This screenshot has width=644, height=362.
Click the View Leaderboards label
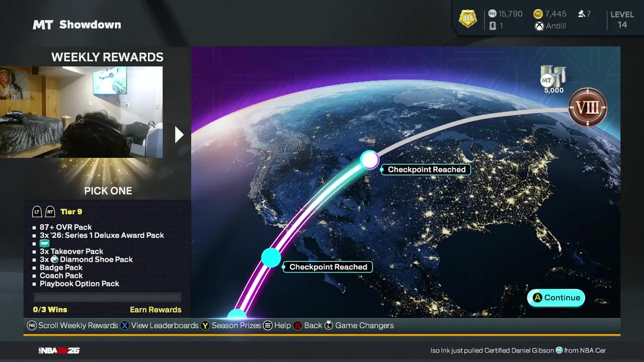pyautogui.click(x=165, y=326)
